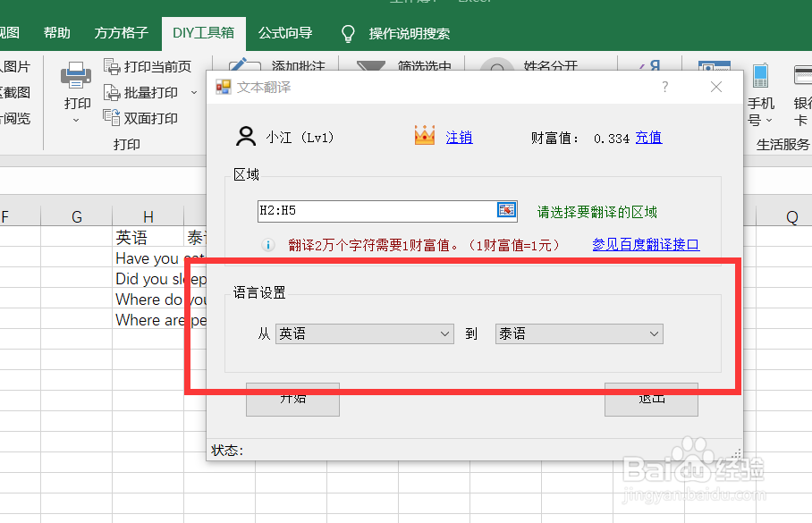This screenshot has height=523, width=812.
Task: Select the DIY工具箱 tab
Action: pyautogui.click(x=204, y=33)
